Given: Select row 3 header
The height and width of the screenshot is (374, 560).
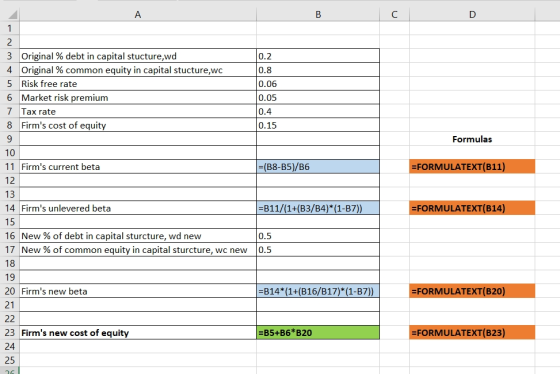Looking at the screenshot, I should point(10,56).
